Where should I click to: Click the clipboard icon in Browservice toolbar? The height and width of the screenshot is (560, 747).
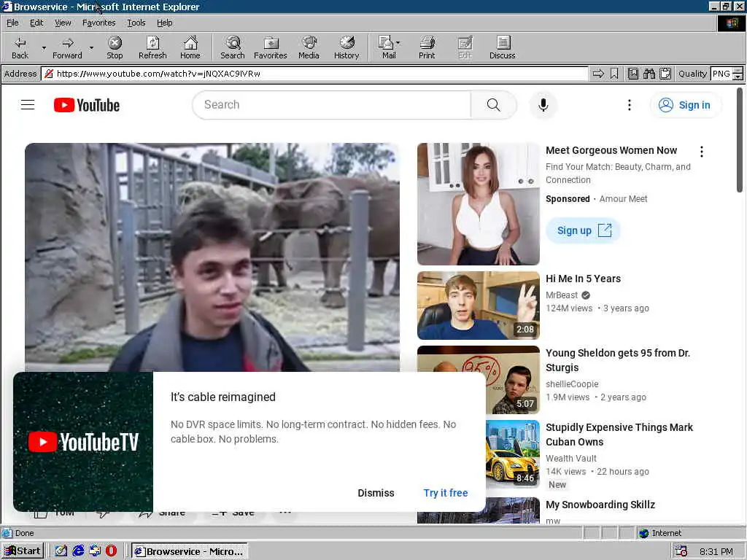coord(665,74)
